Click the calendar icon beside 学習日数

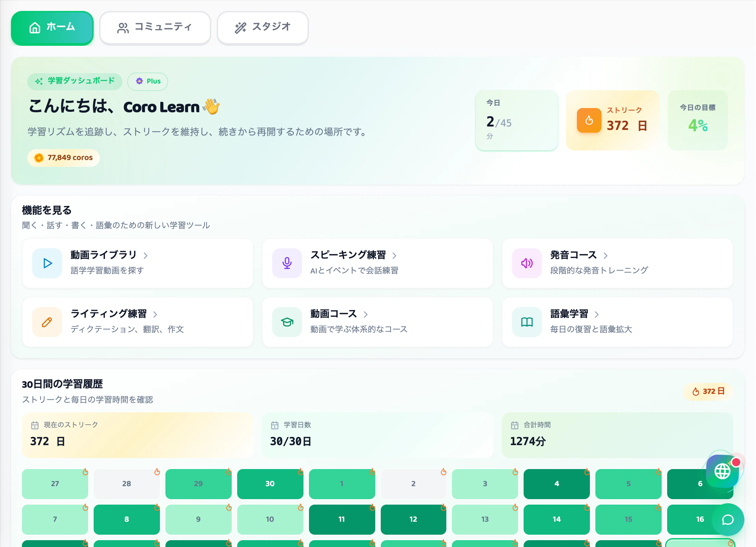[x=275, y=425]
